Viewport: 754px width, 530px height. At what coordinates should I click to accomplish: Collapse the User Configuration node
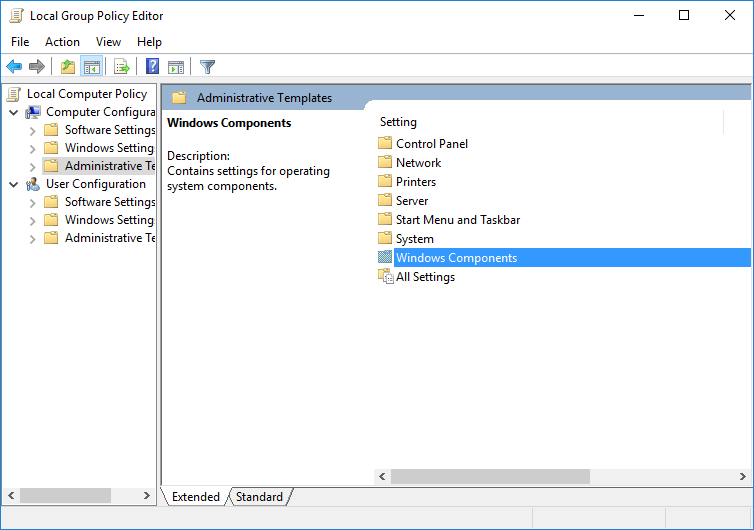[x=14, y=185]
